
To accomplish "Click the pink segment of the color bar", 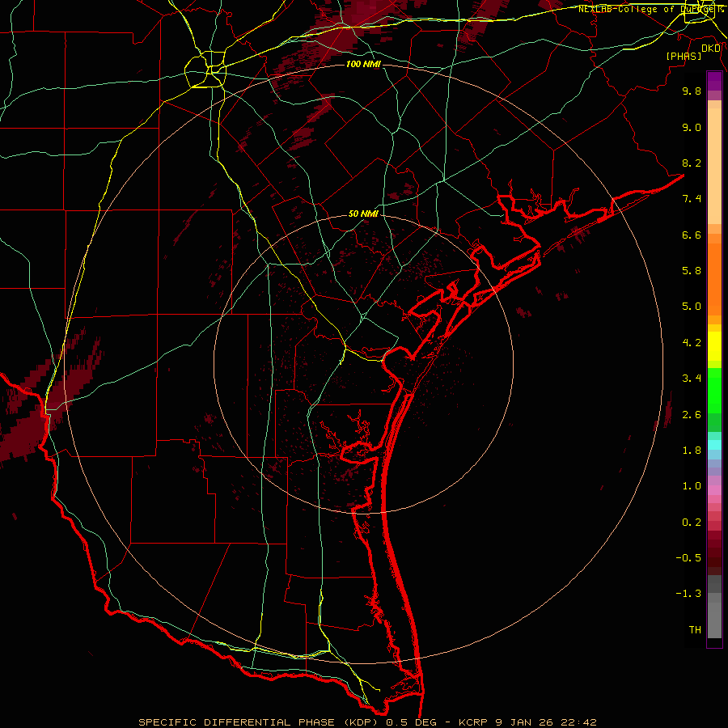I will [x=714, y=490].
